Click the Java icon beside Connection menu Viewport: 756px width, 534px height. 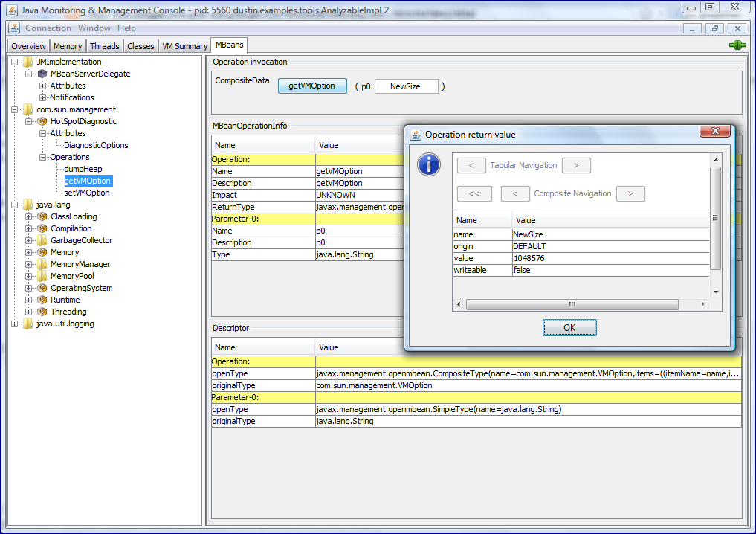click(x=14, y=28)
